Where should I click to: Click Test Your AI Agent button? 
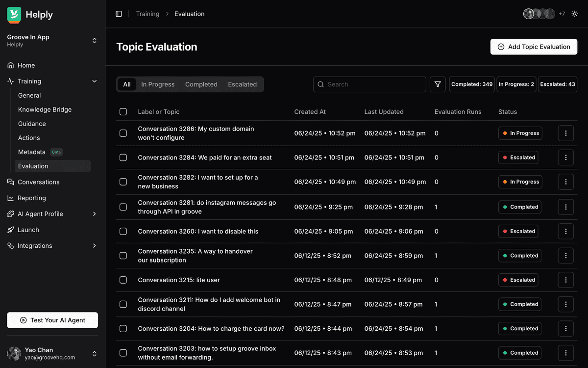click(52, 320)
